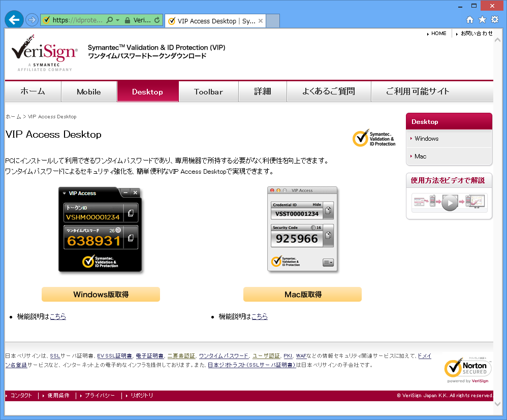Open Mac in Desktop sidebar
The height and width of the screenshot is (420, 507).
coord(420,156)
